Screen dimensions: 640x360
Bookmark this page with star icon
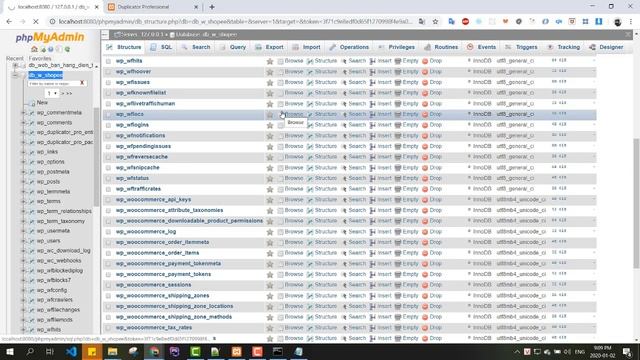pos(436,21)
